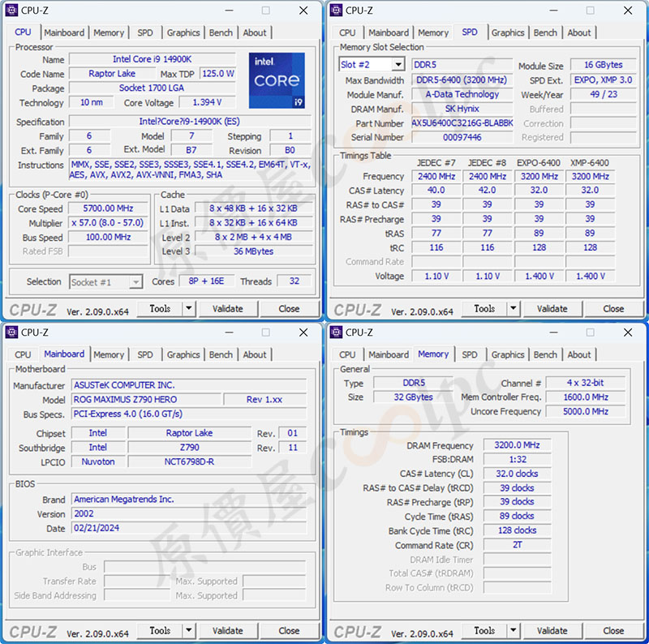Click the Tools button in the Motherboard window
The width and height of the screenshot is (649, 644).
(x=160, y=630)
